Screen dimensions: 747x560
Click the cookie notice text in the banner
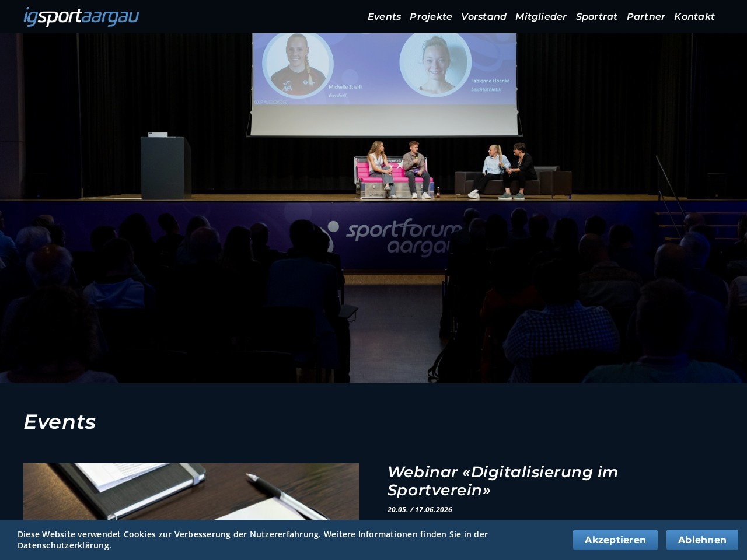pyautogui.click(x=252, y=540)
